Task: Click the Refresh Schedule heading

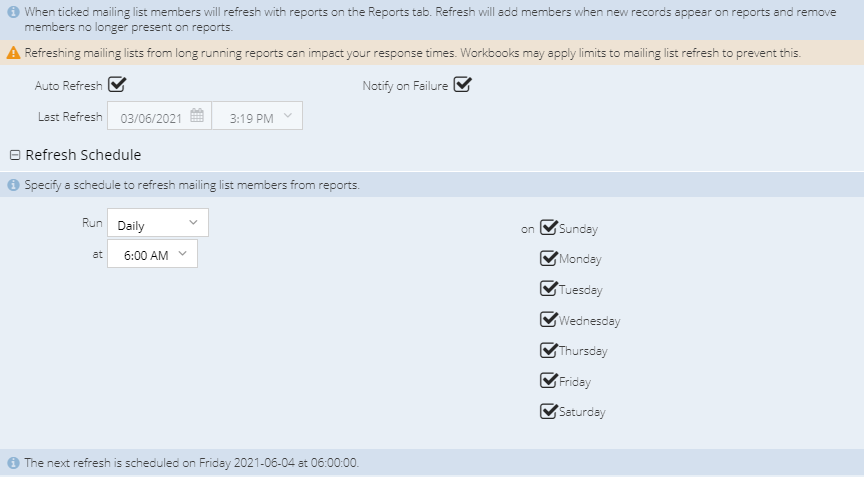Action: pos(83,155)
